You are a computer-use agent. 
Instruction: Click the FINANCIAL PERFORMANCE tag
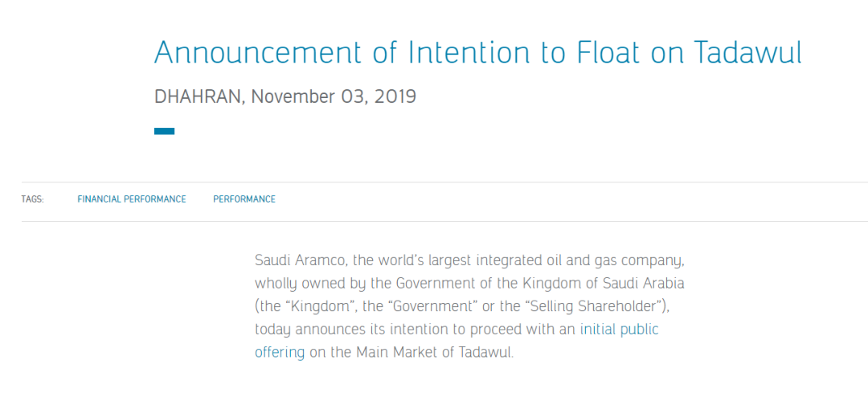[132, 199]
